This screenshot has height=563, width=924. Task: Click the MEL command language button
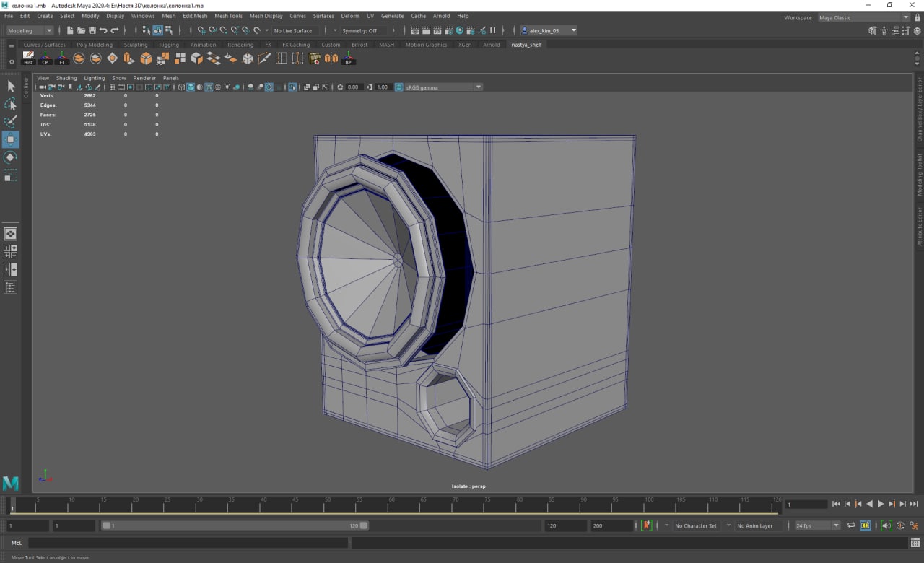[16, 543]
